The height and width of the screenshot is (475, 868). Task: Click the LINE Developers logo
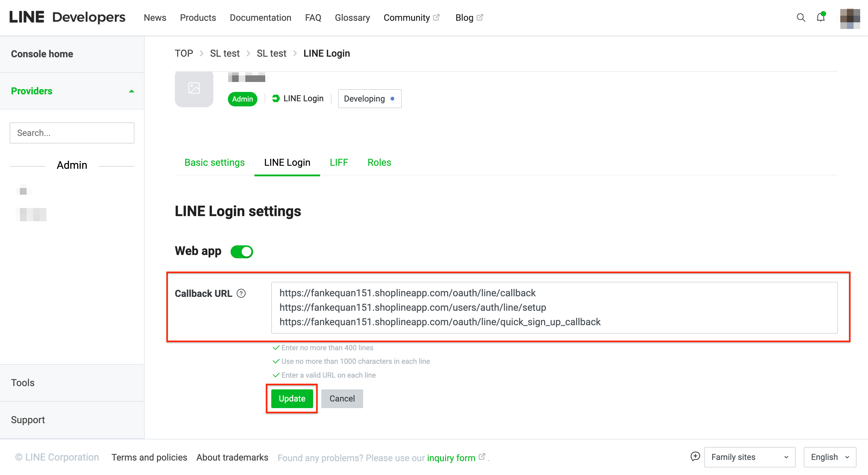[67, 17]
